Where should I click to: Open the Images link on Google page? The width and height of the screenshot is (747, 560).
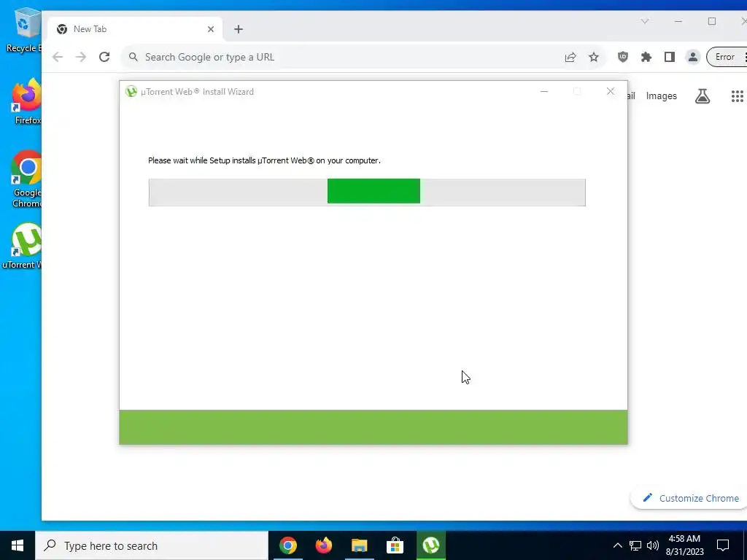coord(661,96)
